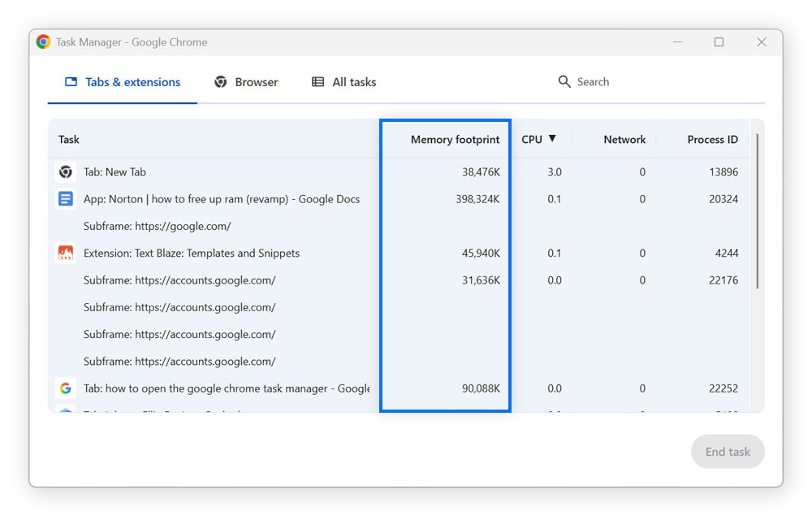Sort by Memory footprint column header
Viewport: 812px width, 516px height.
point(454,139)
